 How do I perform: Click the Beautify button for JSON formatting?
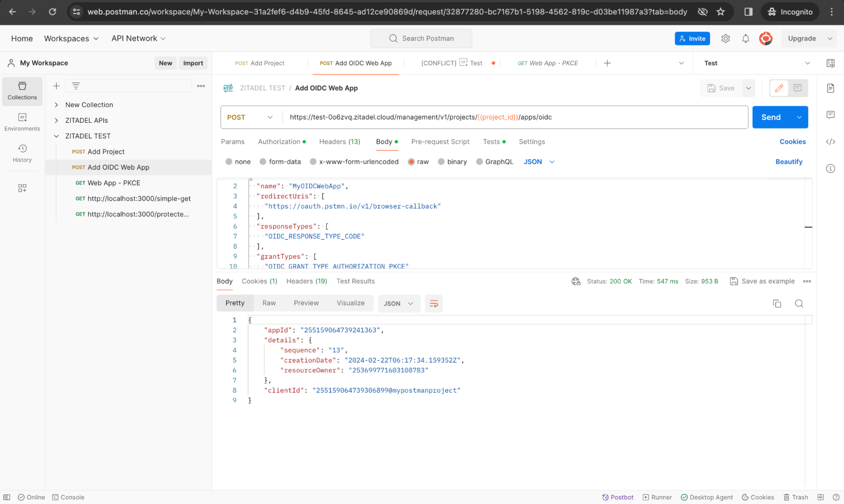790,161
